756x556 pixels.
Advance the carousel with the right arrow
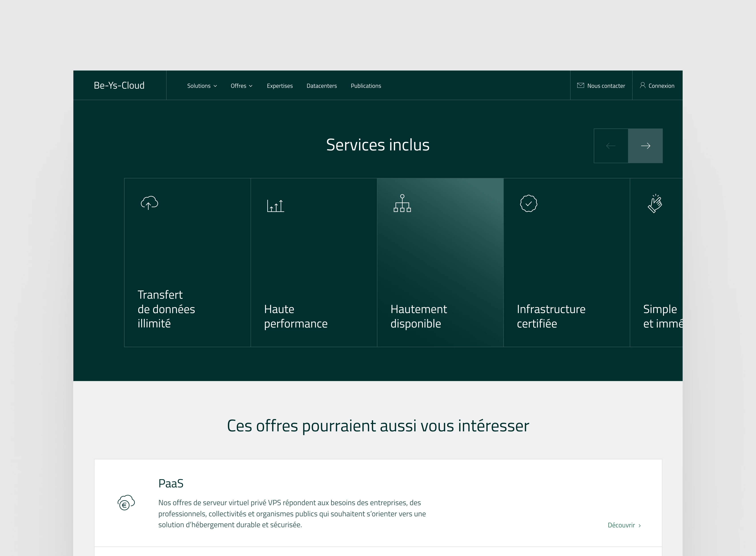[x=645, y=146]
